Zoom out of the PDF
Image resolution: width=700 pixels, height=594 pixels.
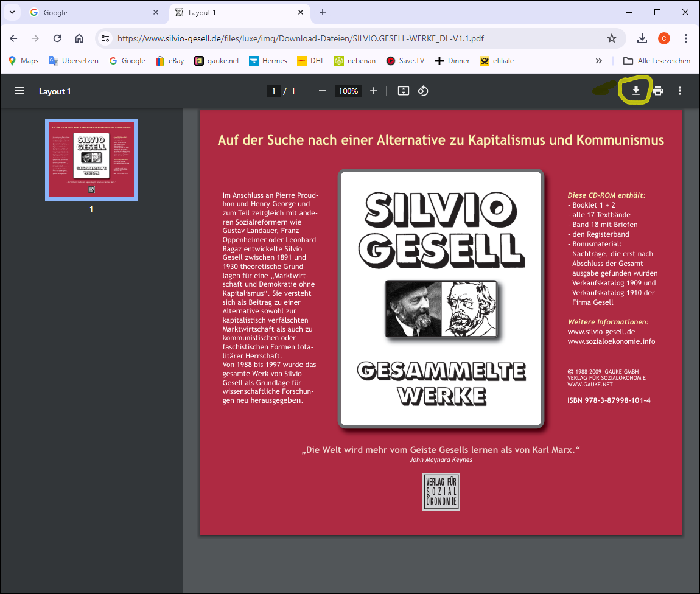tap(323, 91)
